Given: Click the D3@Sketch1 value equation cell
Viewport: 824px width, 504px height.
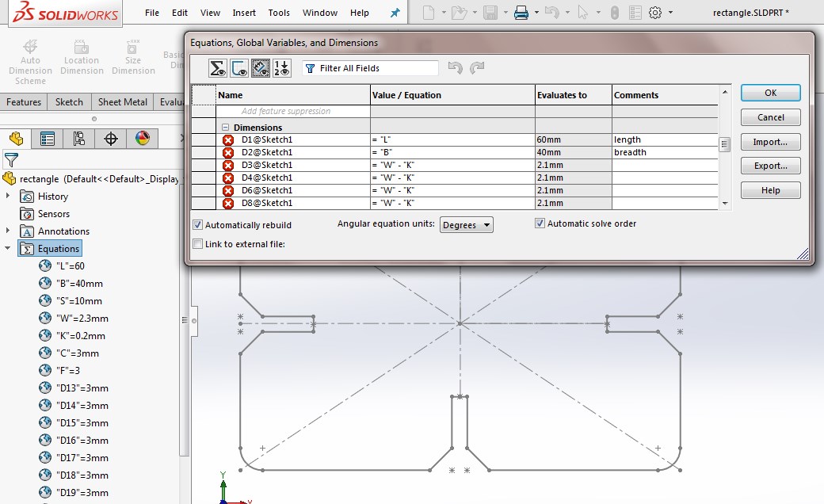Looking at the screenshot, I should 452,165.
